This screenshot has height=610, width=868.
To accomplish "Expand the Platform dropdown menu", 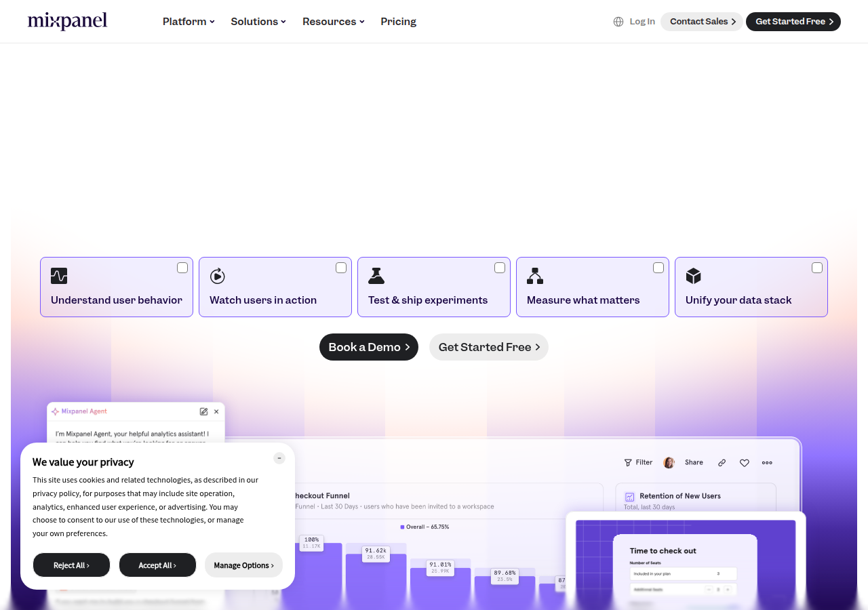I will point(189,22).
